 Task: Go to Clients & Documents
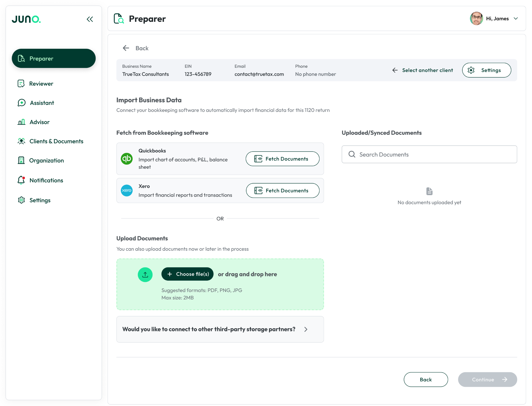click(x=56, y=141)
